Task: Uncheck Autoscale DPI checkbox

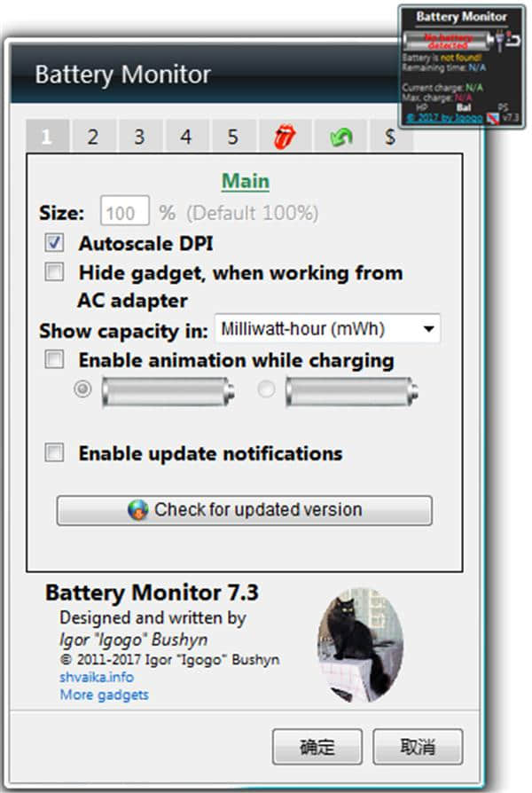Action: coord(55,243)
